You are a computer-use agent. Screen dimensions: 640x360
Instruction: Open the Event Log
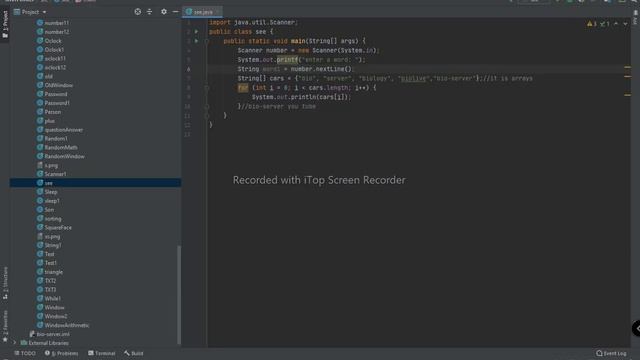(611, 353)
